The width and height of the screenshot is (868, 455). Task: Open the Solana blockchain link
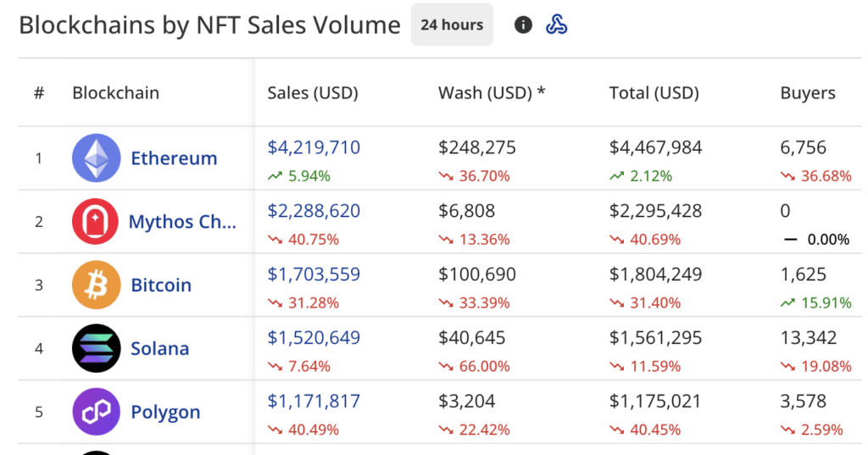[160, 349]
